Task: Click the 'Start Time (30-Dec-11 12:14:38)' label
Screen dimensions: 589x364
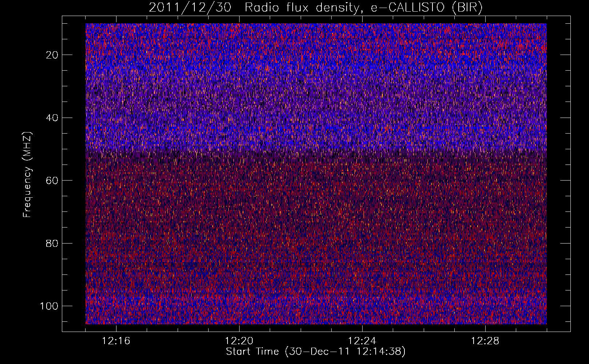Action: pos(316,352)
